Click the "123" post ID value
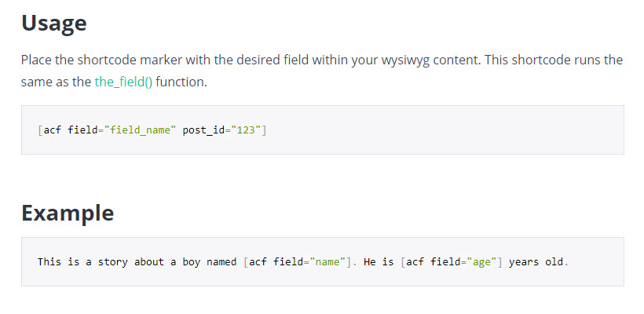644x314 pixels. (246, 130)
